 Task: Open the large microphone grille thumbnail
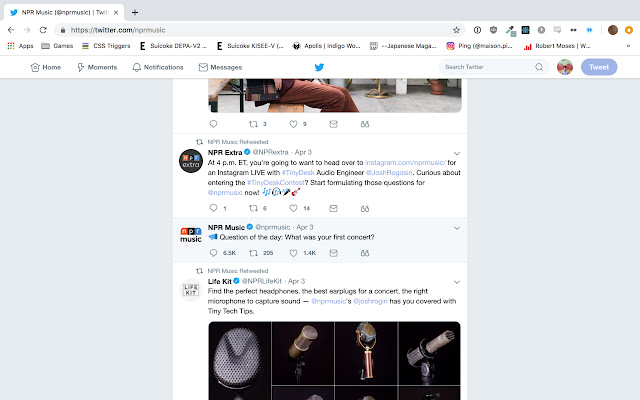coord(240,360)
